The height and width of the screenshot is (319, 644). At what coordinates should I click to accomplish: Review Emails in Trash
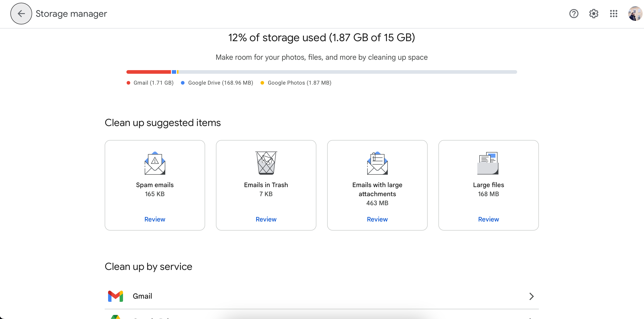[x=266, y=219]
